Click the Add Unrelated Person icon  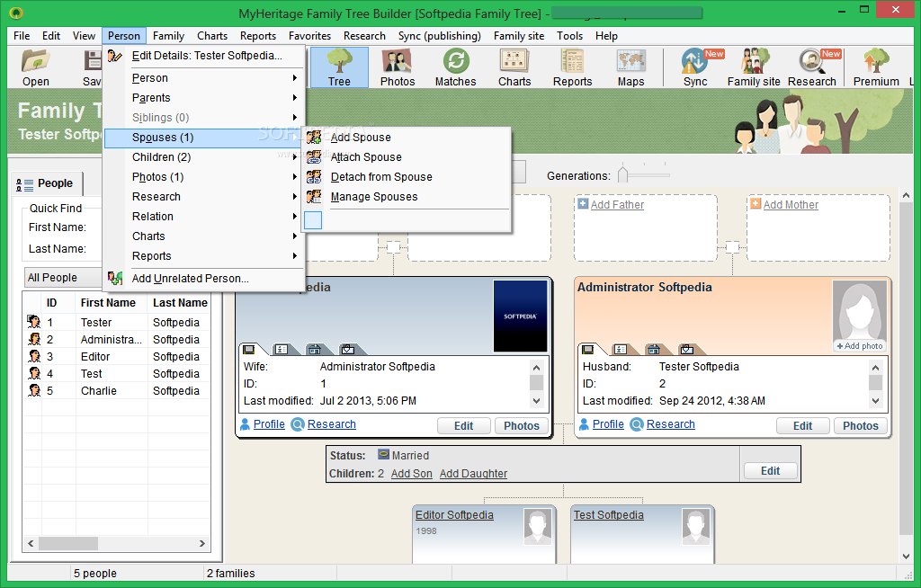114,278
